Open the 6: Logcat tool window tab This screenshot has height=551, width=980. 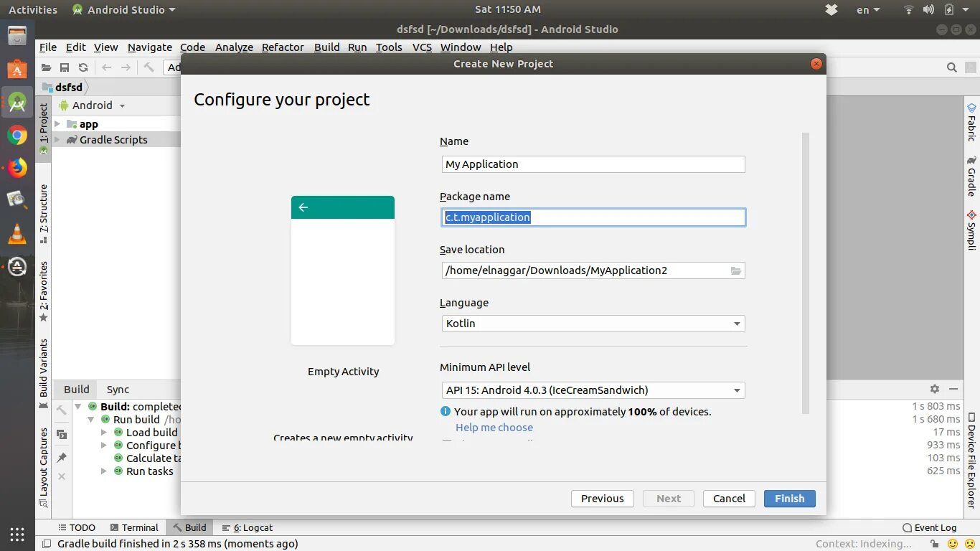[248, 527]
